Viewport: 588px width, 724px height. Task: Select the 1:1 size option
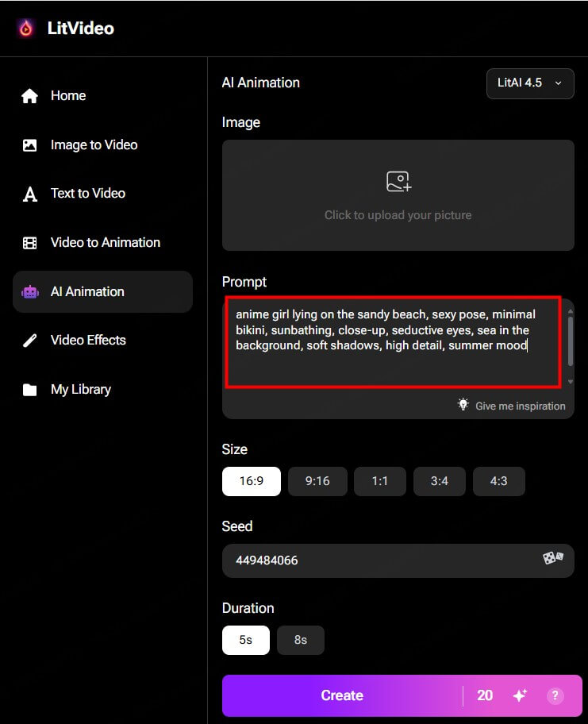click(379, 481)
